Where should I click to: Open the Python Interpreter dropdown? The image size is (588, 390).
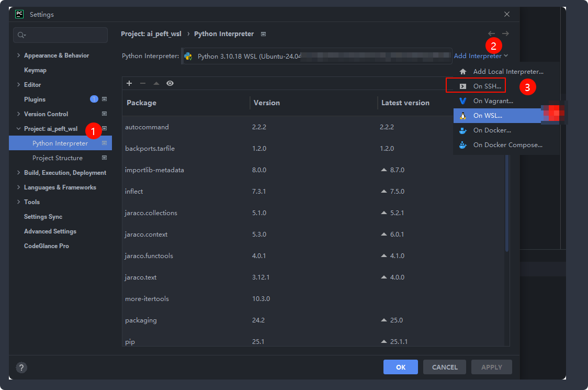[316, 56]
